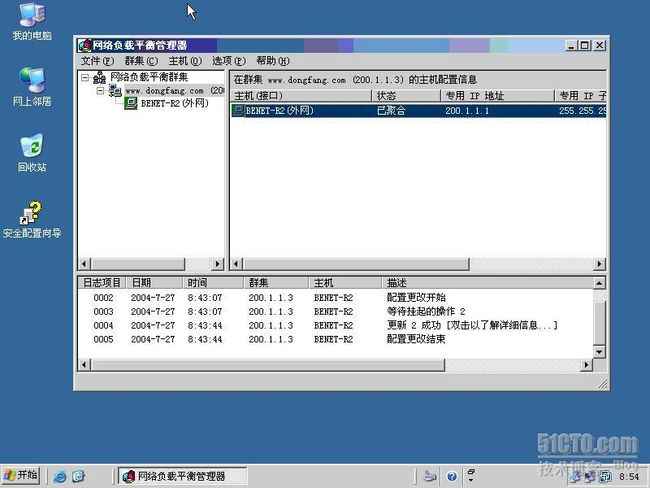Launch Internet Explorer from quick launch
Image resolution: width=650 pixels, height=488 pixels.
(x=60, y=476)
